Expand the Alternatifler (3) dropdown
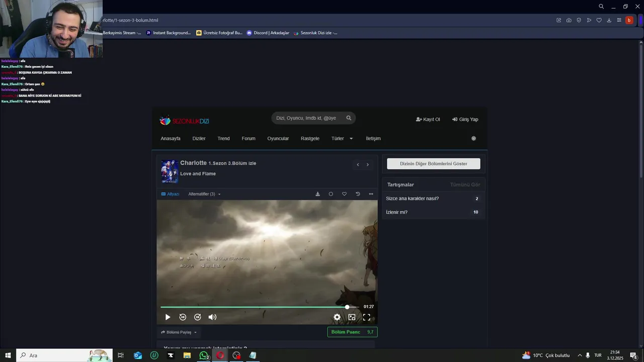644x362 pixels. pos(204,194)
